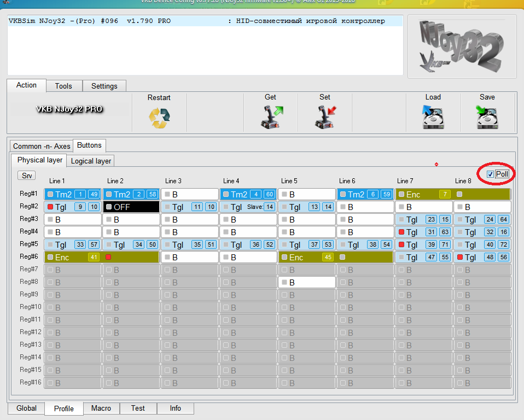
Task: Click the Line 1 column header
Action: pyautogui.click(x=57, y=181)
